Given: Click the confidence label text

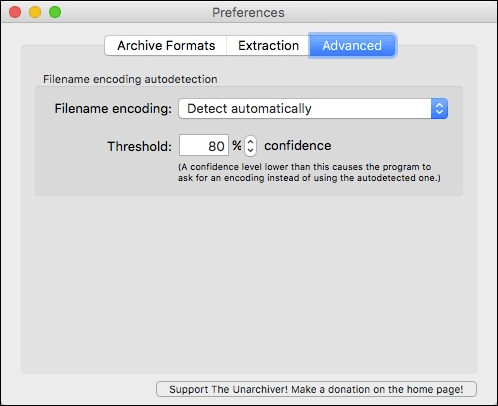Looking at the screenshot, I should (x=298, y=146).
